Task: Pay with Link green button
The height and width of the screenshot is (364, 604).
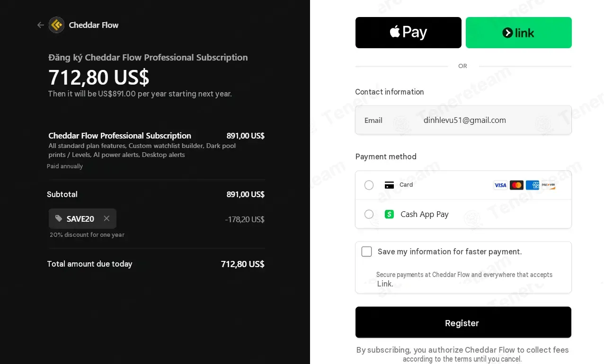Action: (519, 33)
